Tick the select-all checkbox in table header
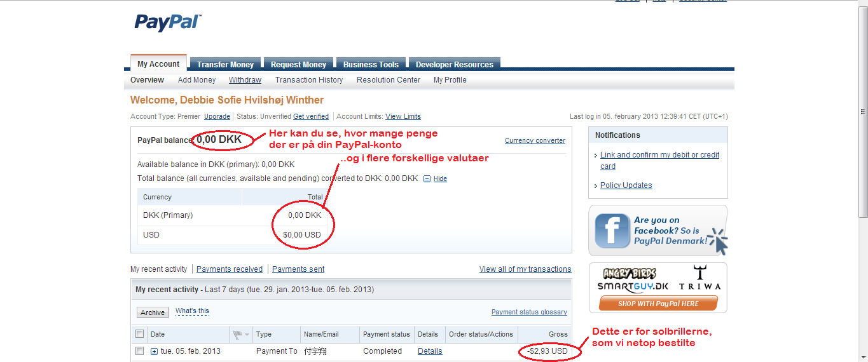Viewport: 868px width, 362px height. (140, 334)
